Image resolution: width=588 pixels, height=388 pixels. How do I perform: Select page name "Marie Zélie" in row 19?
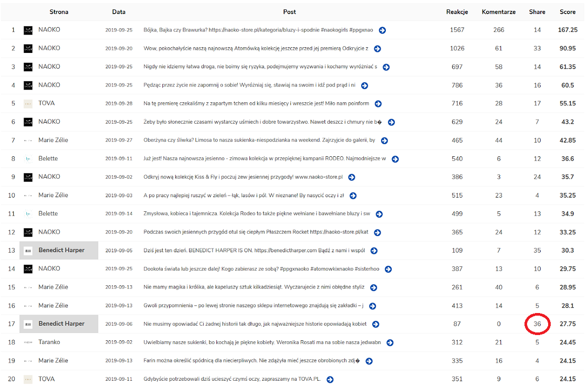click(53, 360)
